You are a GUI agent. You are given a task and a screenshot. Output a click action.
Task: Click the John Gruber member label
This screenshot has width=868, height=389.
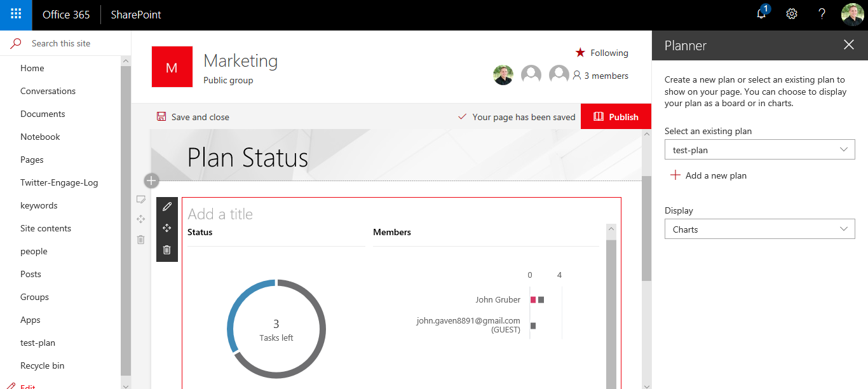pyautogui.click(x=498, y=299)
